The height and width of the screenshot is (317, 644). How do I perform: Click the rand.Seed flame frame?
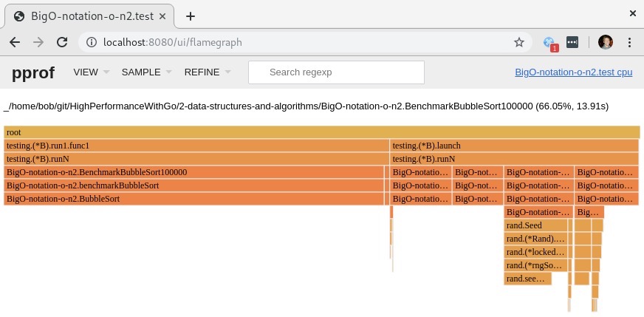[536, 225]
